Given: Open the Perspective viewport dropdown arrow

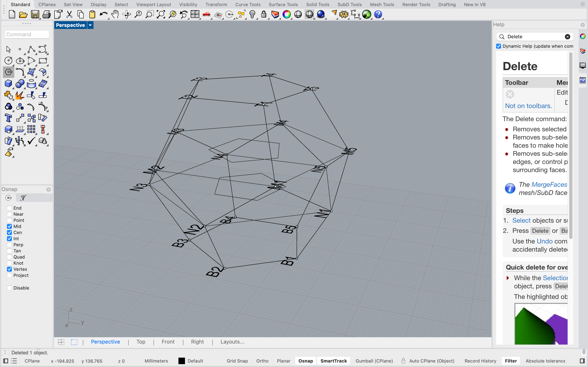Looking at the screenshot, I should click(90, 25).
